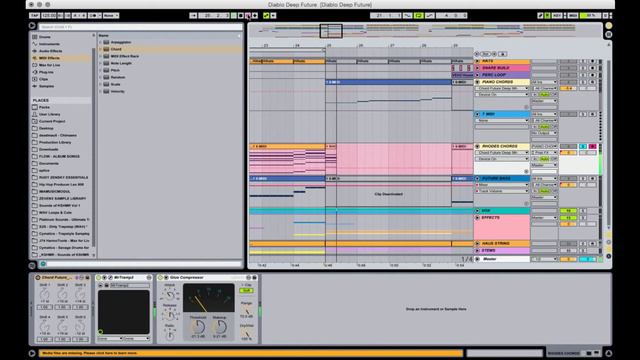Select the Max for Live category
640x360 pixels.
[49, 65]
